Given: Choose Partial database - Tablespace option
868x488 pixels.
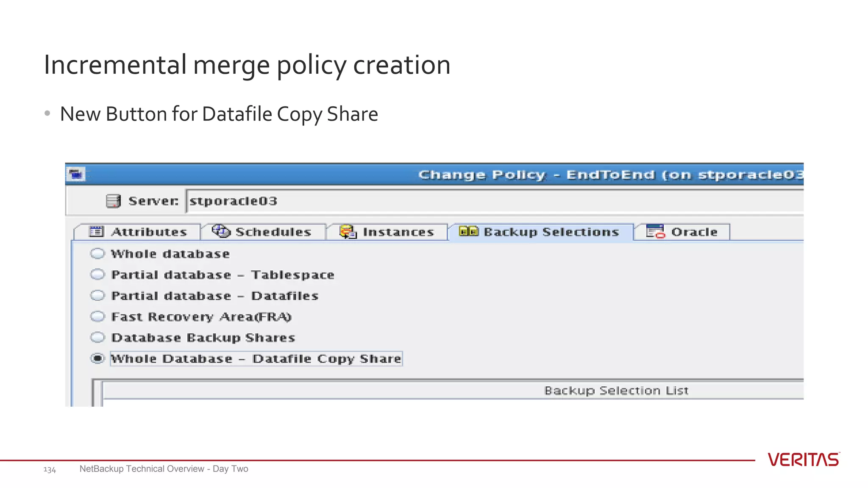Looking at the screenshot, I should 97,274.
